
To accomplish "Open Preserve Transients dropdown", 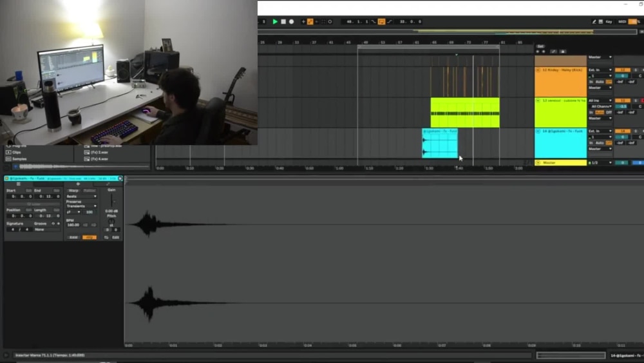I will [81, 206].
